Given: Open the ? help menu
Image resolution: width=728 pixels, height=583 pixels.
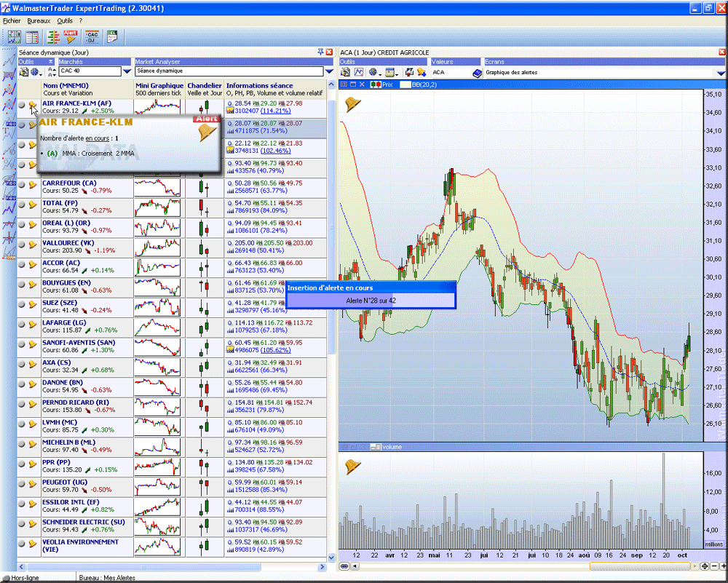Looking at the screenshot, I should pos(81,21).
